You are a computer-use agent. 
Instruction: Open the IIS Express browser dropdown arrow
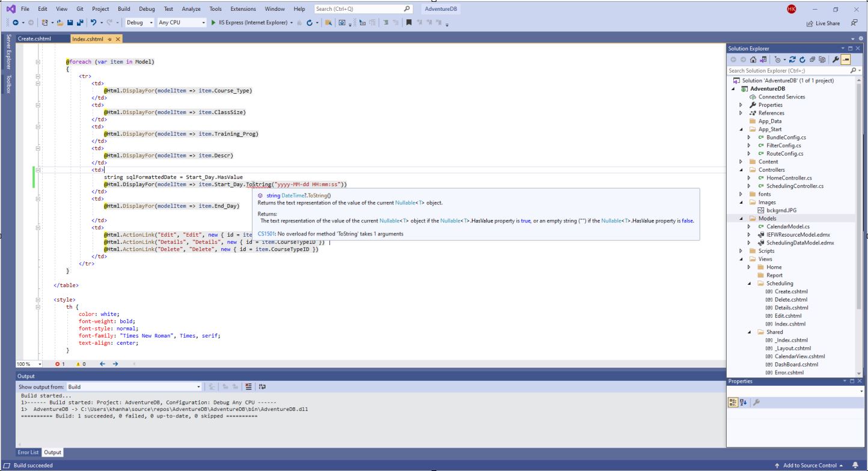point(291,23)
